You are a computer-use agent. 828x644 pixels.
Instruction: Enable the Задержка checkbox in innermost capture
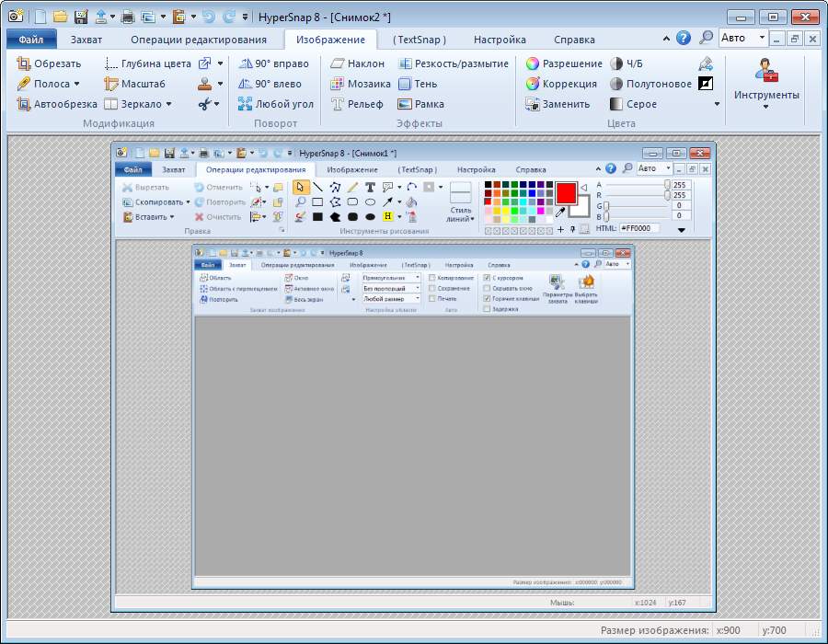click(488, 309)
